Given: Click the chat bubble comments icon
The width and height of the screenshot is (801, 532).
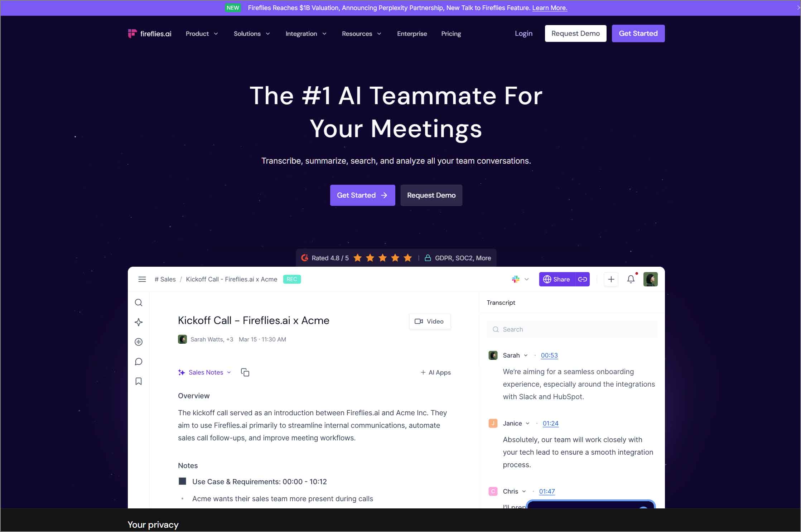Looking at the screenshot, I should point(139,362).
